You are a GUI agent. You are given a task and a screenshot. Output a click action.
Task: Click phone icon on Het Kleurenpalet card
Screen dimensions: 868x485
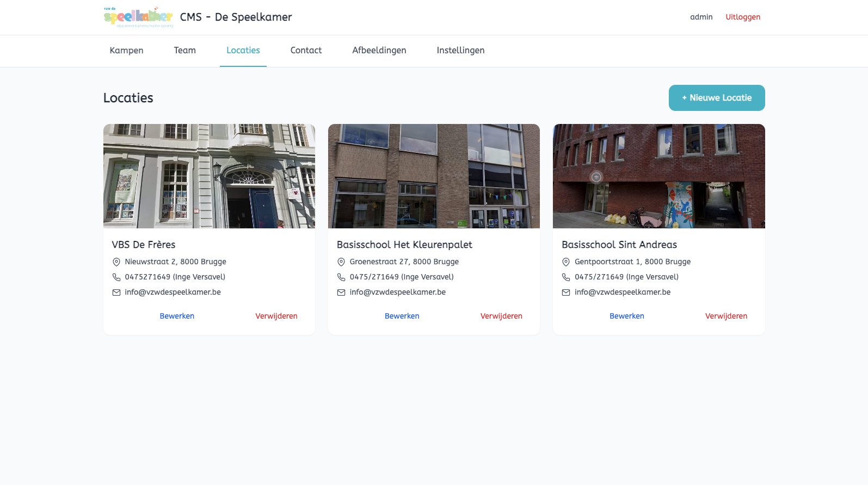[x=341, y=277]
